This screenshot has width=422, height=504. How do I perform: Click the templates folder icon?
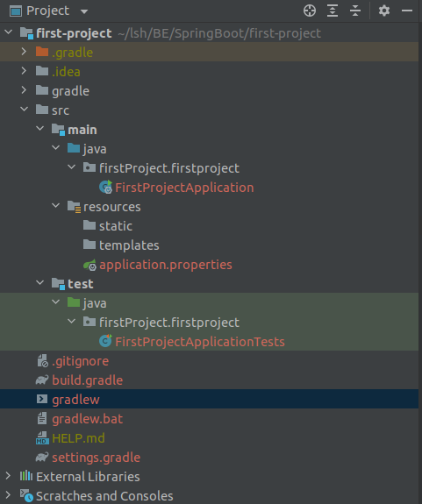click(x=89, y=245)
